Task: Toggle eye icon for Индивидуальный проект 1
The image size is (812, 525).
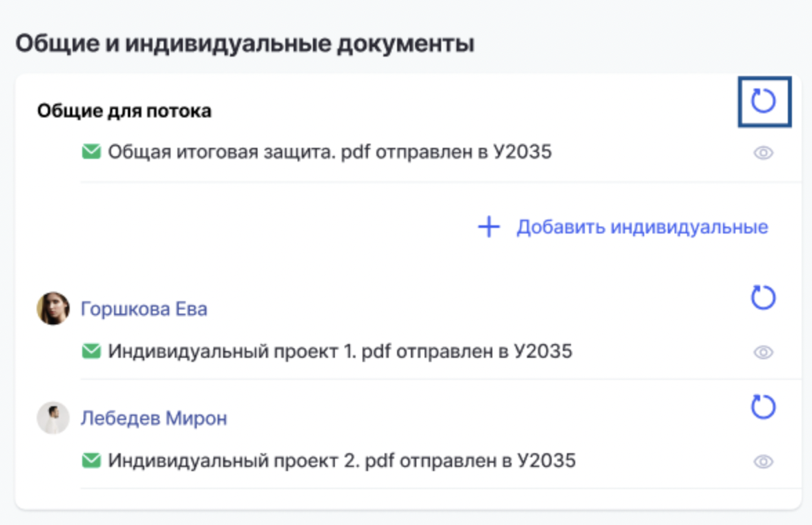Action: click(x=764, y=352)
